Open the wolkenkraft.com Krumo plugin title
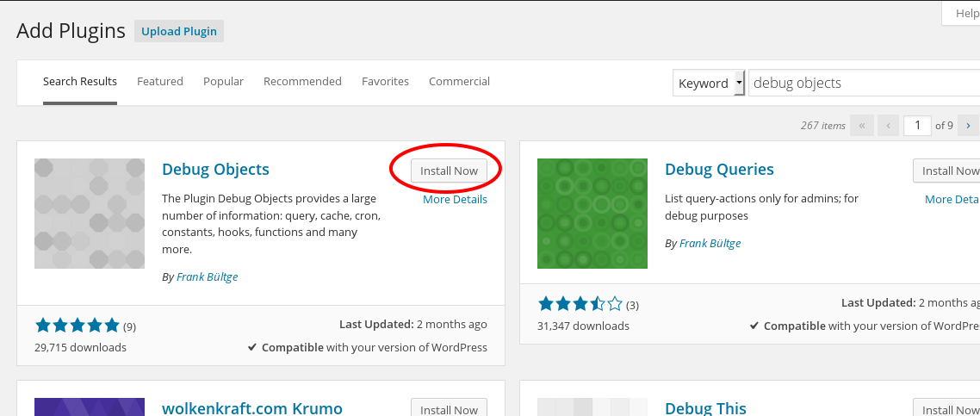 pyautogui.click(x=251, y=408)
